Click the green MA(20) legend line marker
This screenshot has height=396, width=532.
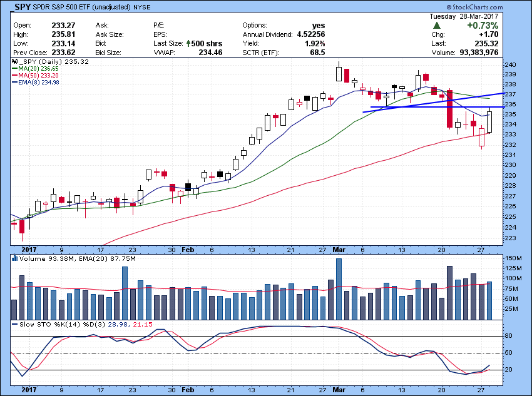14,68
